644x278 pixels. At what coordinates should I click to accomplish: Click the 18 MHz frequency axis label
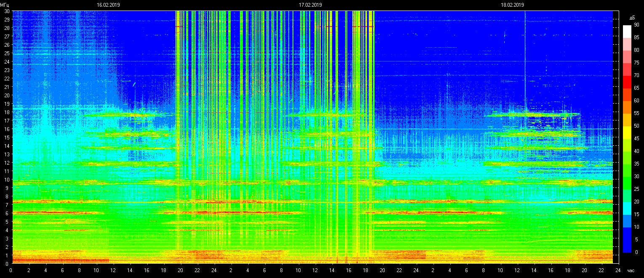7,112
